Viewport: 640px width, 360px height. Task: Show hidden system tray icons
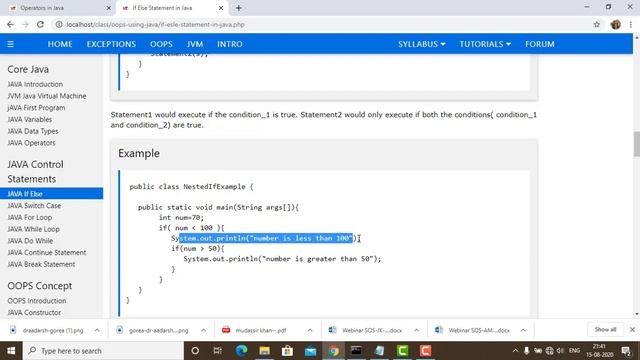tap(515, 351)
